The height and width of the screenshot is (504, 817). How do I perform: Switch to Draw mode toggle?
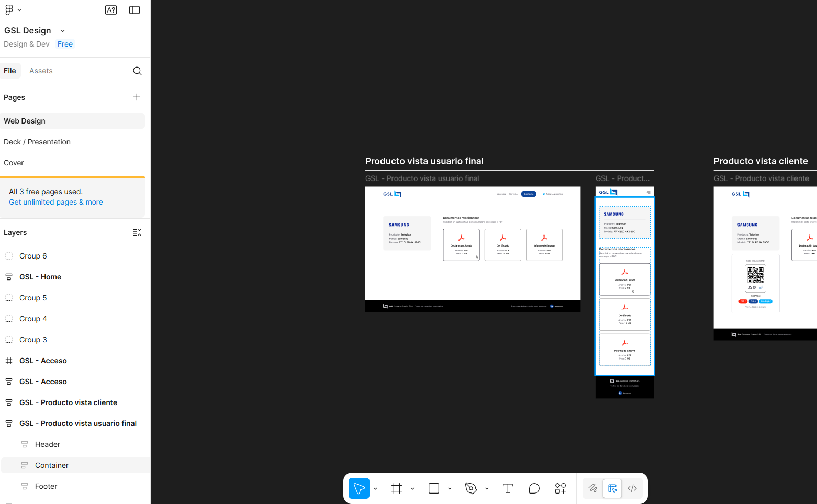pos(592,488)
